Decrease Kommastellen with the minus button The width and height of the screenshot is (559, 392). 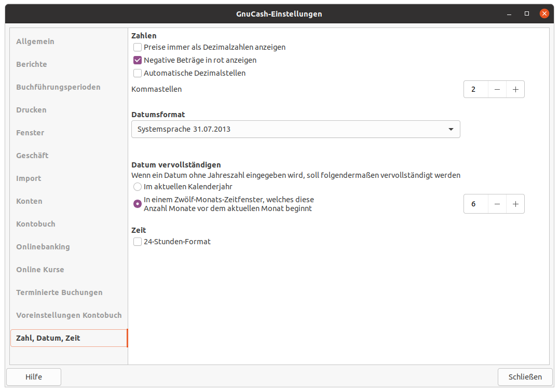(497, 89)
